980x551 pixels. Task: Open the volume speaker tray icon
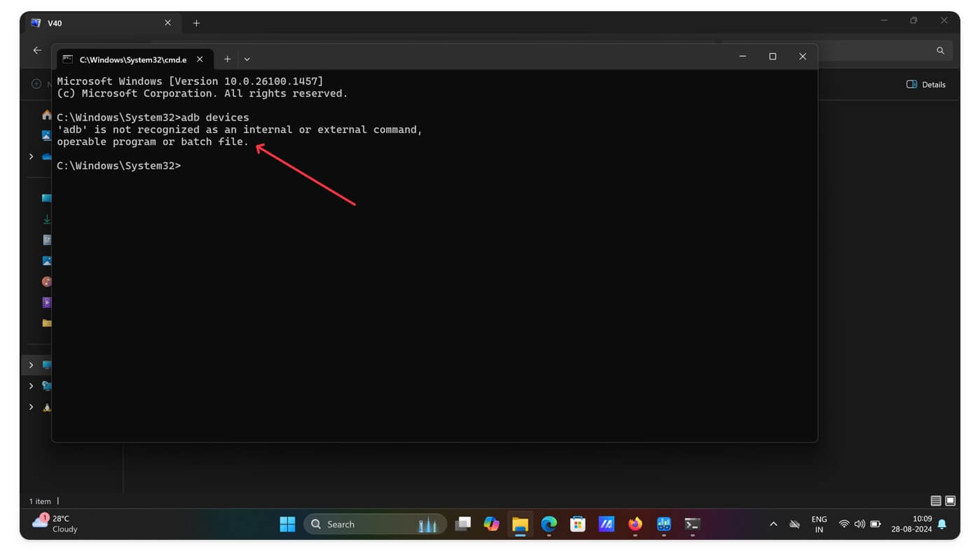pos(860,524)
